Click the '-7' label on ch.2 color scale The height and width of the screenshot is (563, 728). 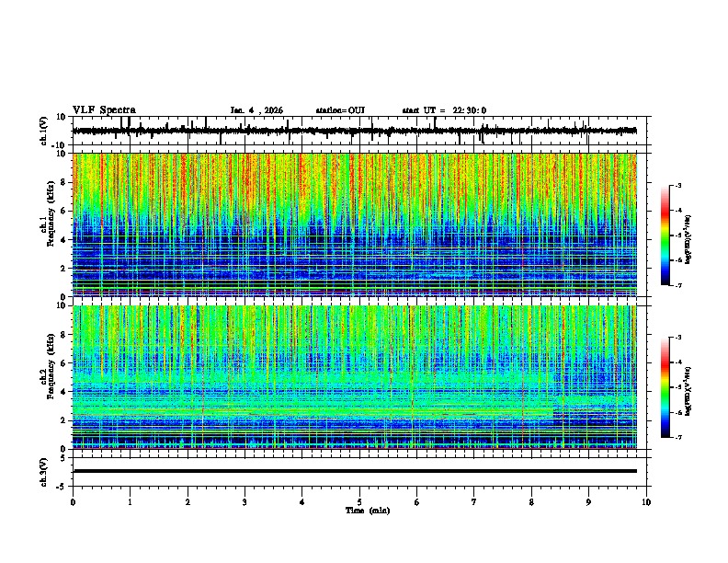click(677, 438)
